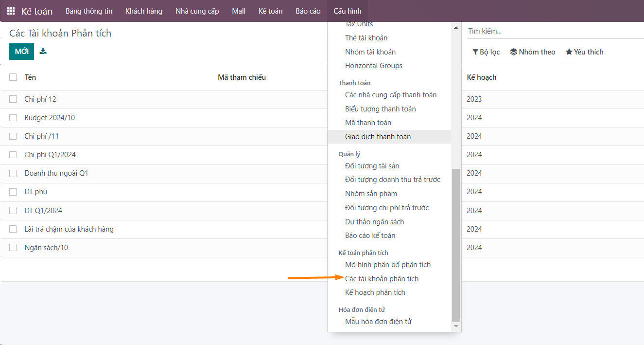Click the Yêu thích star icon
The height and width of the screenshot is (345, 644).
click(569, 52)
